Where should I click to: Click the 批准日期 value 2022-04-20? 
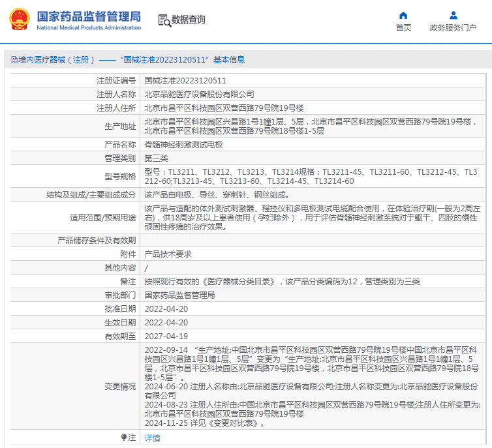tap(166, 309)
